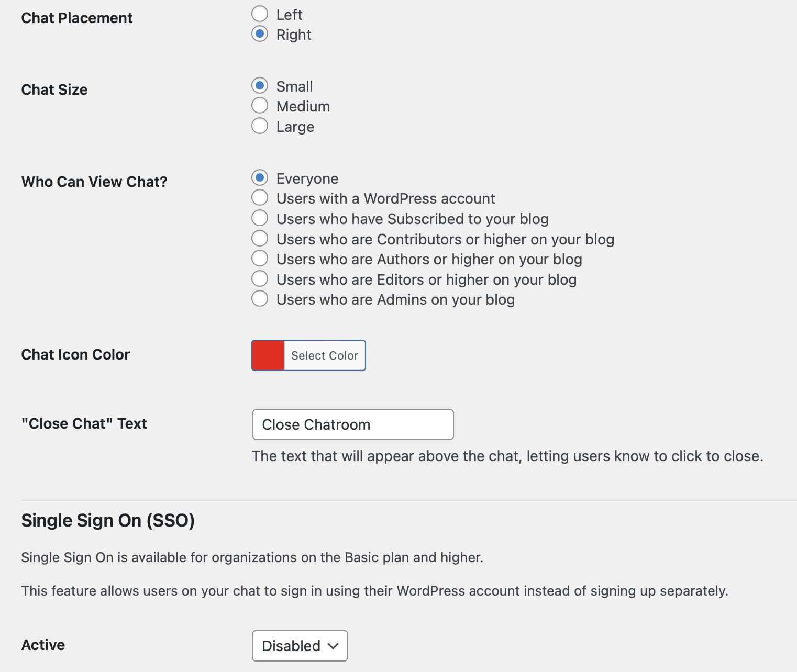
Task: Limit chat to Subscribed users
Action: tap(260, 218)
